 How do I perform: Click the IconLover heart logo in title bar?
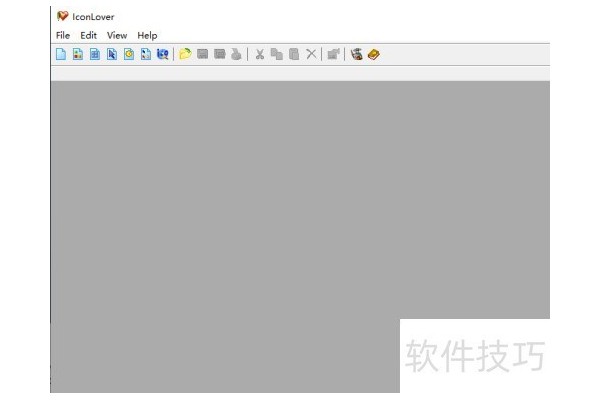click(x=62, y=16)
